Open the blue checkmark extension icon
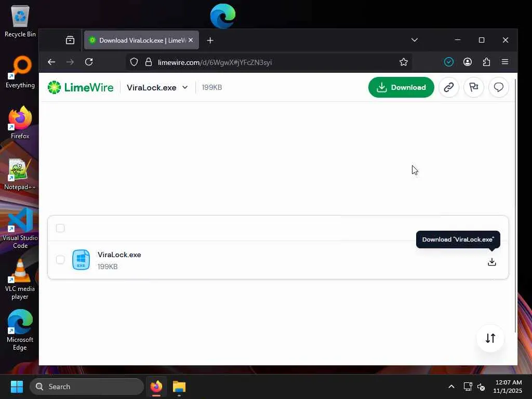532x399 pixels. coord(449,62)
